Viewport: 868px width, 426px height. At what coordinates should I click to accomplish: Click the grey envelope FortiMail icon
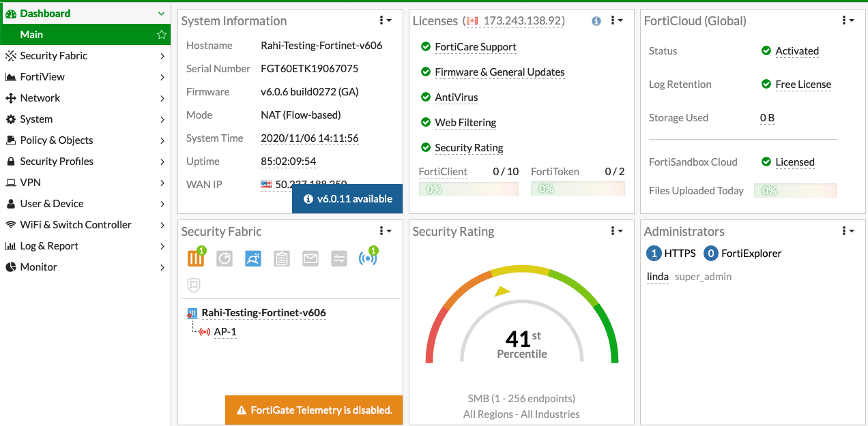pyautogui.click(x=310, y=259)
